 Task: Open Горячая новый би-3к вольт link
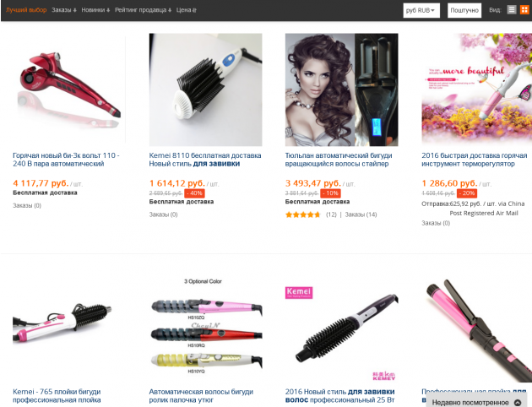(66, 160)
